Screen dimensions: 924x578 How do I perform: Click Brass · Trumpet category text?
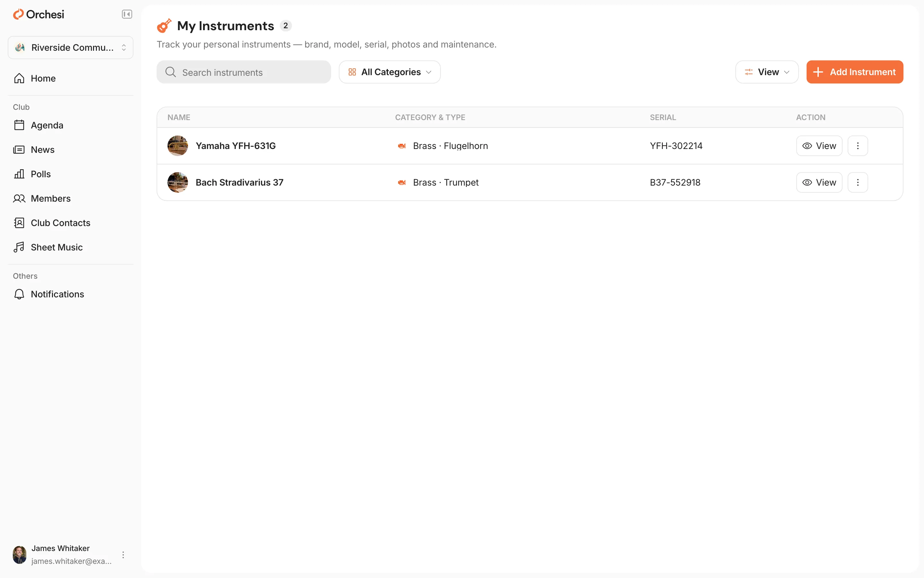pyautogui.click(x=446, y=182)
